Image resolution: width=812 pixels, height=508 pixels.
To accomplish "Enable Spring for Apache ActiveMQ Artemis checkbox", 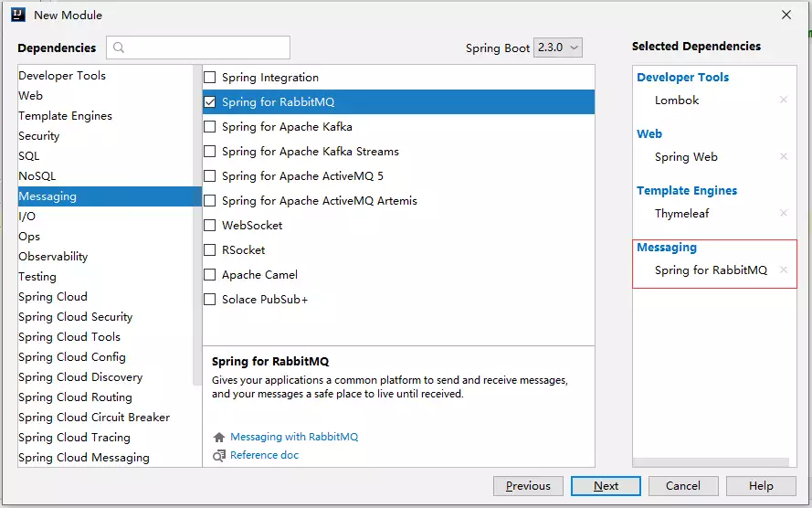I will click(x=210, y=200).
